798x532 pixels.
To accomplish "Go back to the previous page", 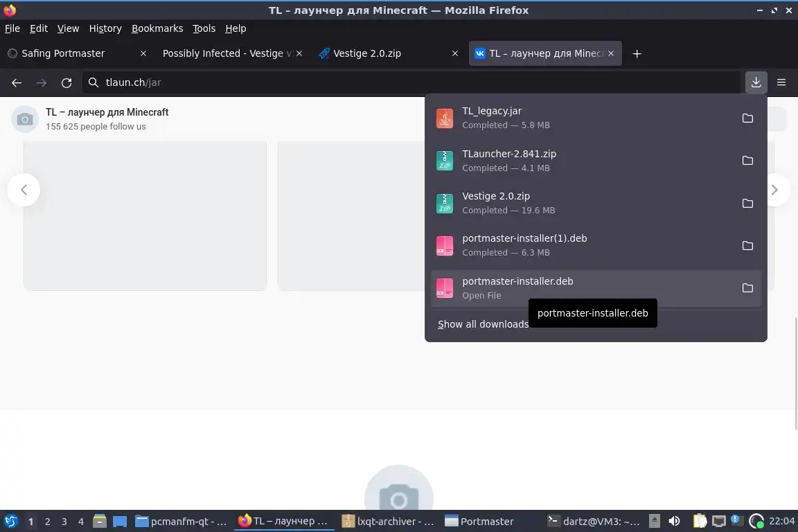I will coord(17,82).
